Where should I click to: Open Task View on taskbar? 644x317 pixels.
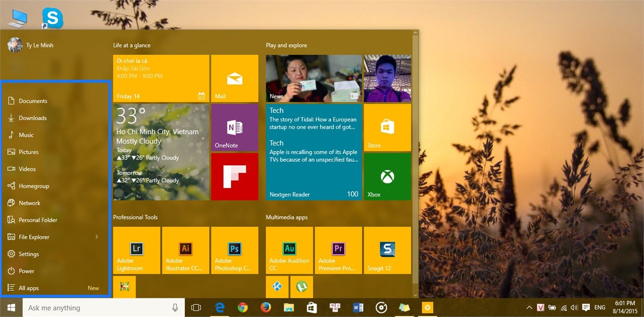[196, 308]
